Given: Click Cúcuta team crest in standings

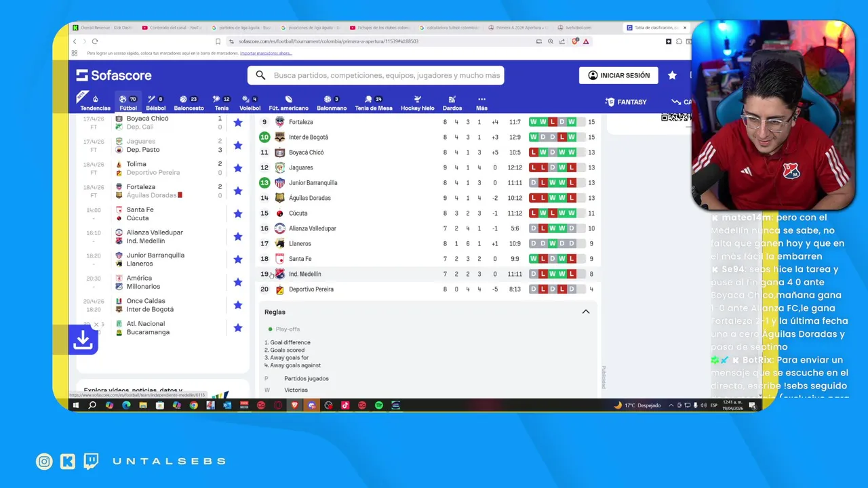Looking at the screenshot, I should (279, 213).
